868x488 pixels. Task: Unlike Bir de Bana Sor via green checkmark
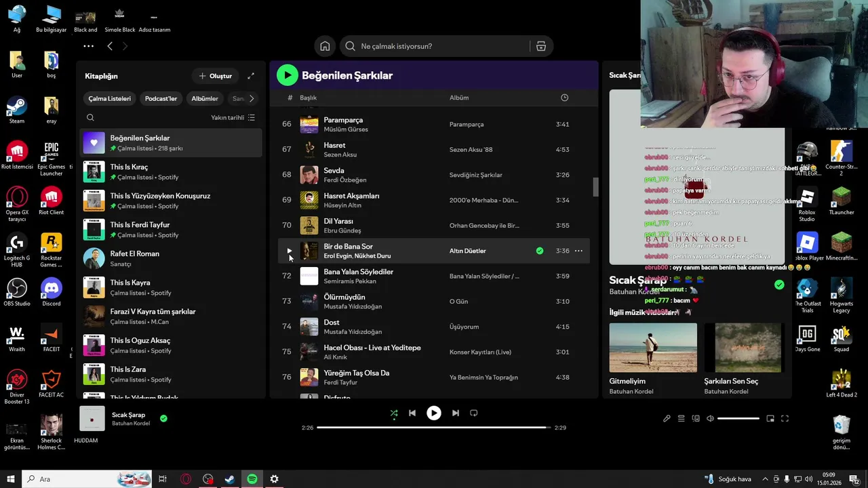540,251
